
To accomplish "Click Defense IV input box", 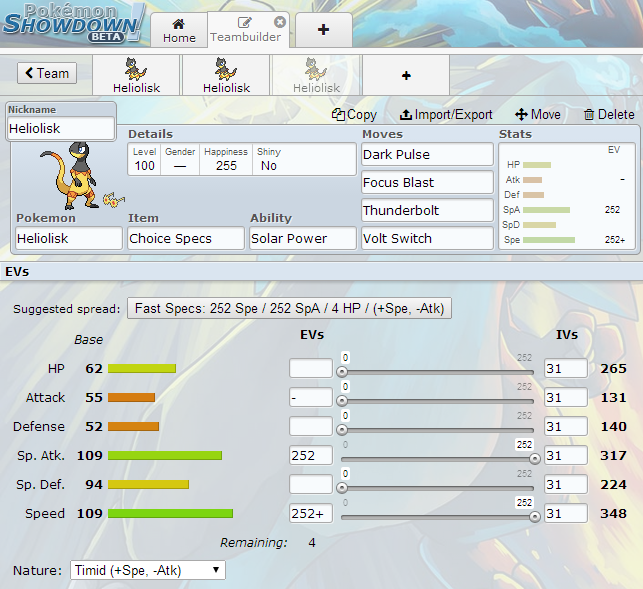I will [566, 427].
